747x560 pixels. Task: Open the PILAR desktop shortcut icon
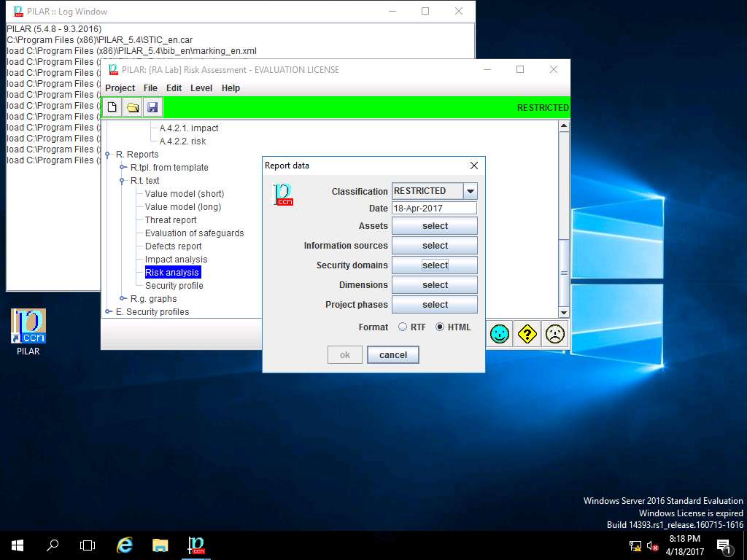tap(28, 332)
